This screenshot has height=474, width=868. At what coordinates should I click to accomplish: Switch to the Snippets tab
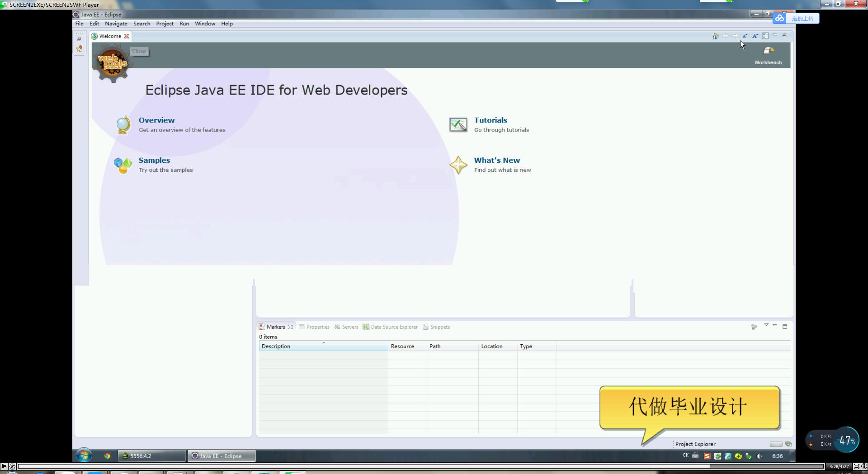pos(436,327)
